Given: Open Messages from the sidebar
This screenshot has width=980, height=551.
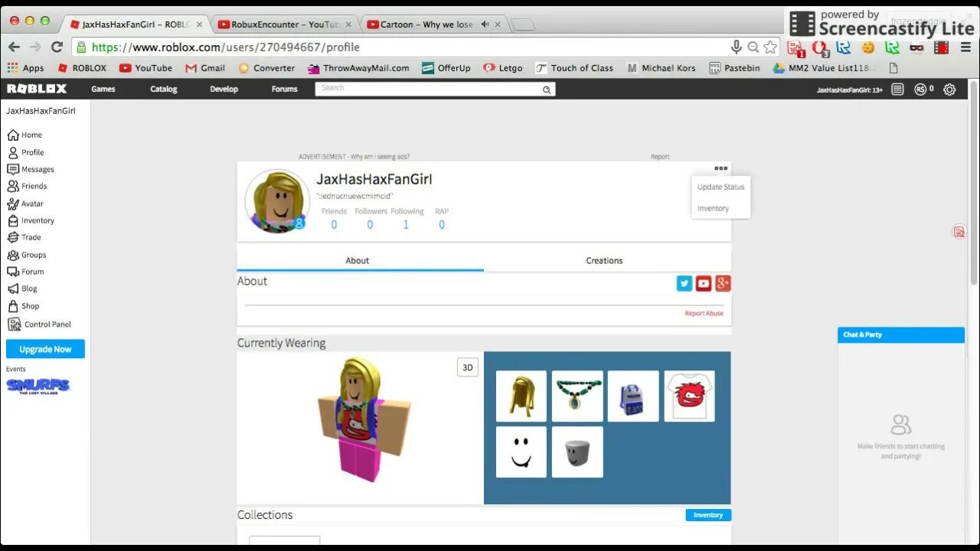Looking at the screenshot, I should pyautogui.click(x=31, y=169).
